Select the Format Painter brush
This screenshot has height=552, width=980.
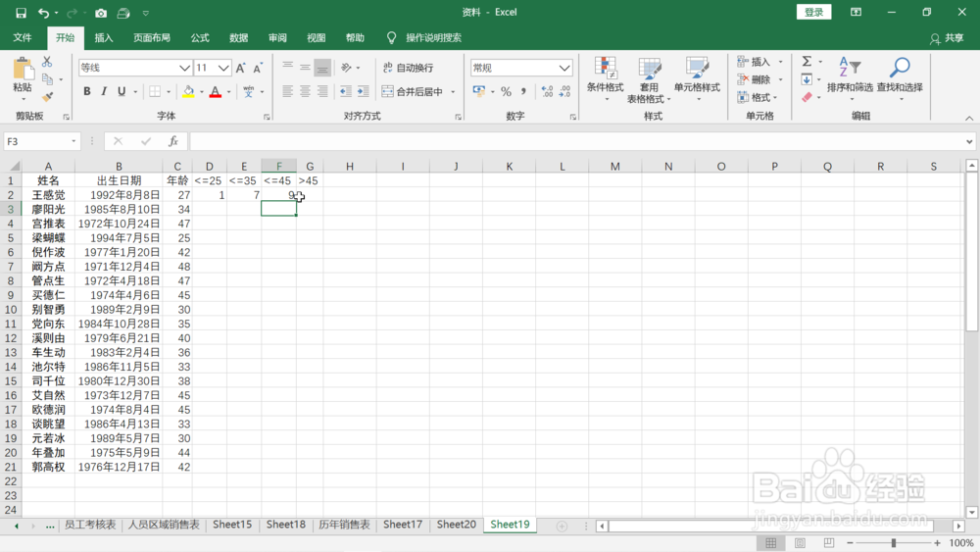click(47, 97)
